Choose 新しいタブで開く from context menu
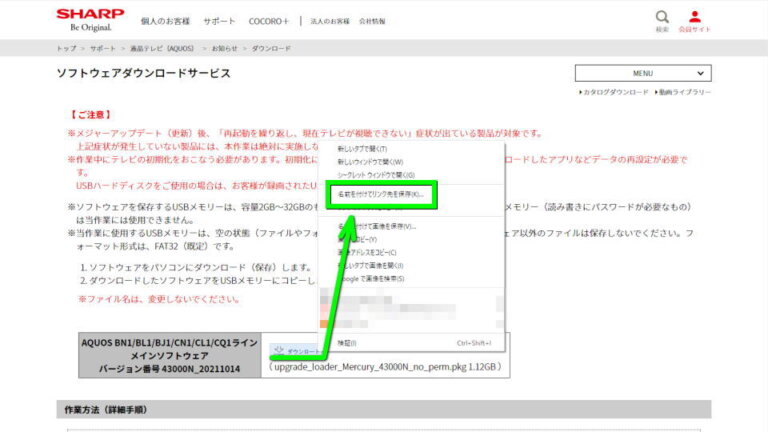 point(362,149)
